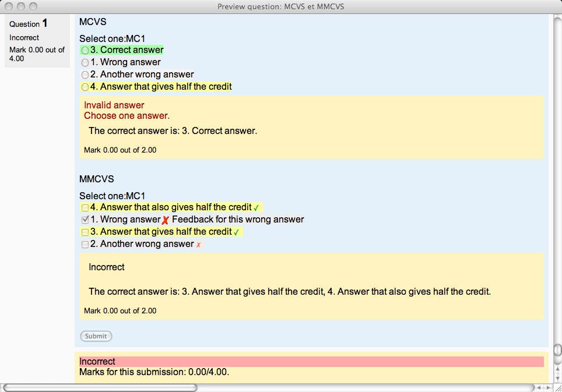Click the Submit button
Screen dimensions: 562x392
pyautogui.click(x=96, y=336)
